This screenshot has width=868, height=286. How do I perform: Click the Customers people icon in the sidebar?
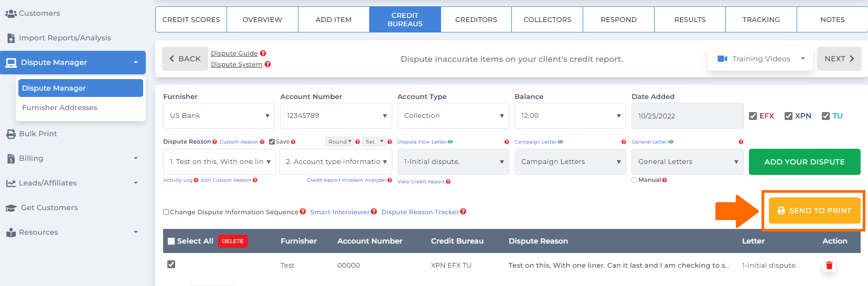pyautogui.click(x=10, y=14)
